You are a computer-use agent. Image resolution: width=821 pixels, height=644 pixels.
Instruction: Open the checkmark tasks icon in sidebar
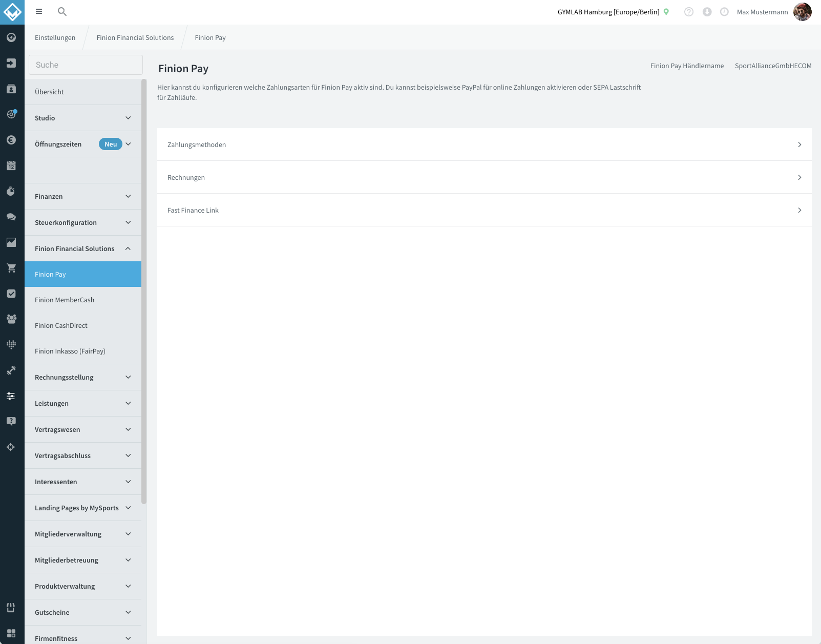pyautogui.click(x=11, y=294)
